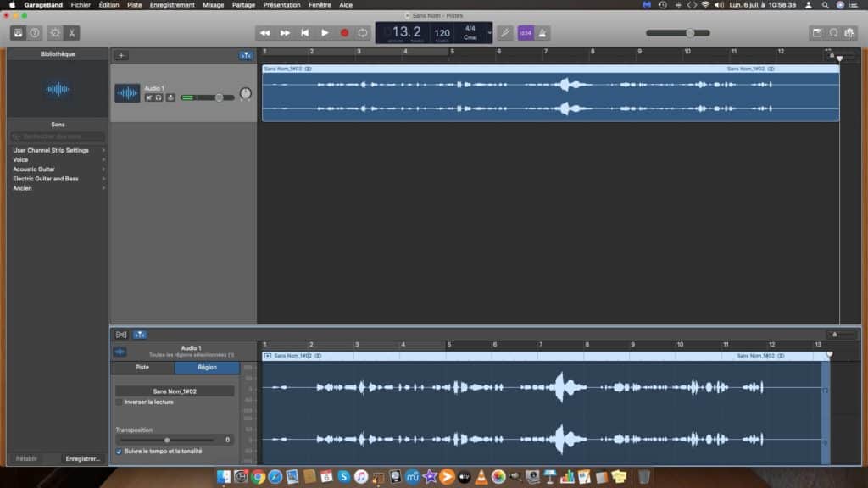This screenshot has width=868, height=488.
Task: Click the metronome icon in the toolbar
Action: (543, 32)
